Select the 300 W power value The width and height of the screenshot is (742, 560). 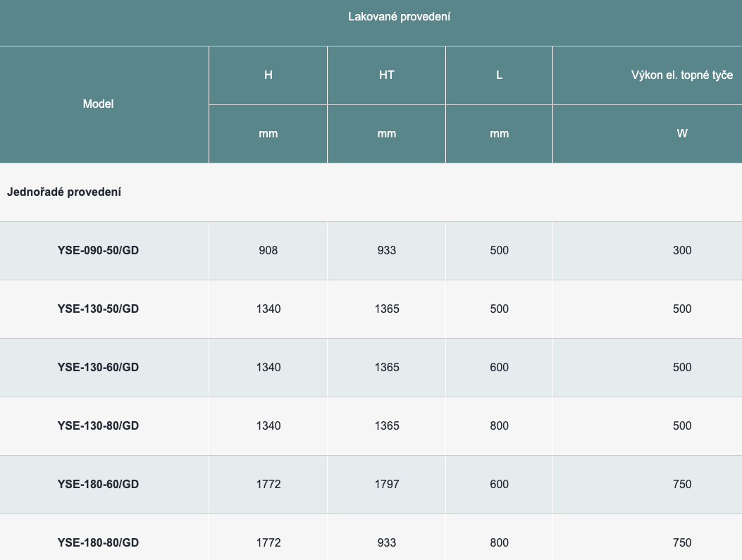[681, 251]
